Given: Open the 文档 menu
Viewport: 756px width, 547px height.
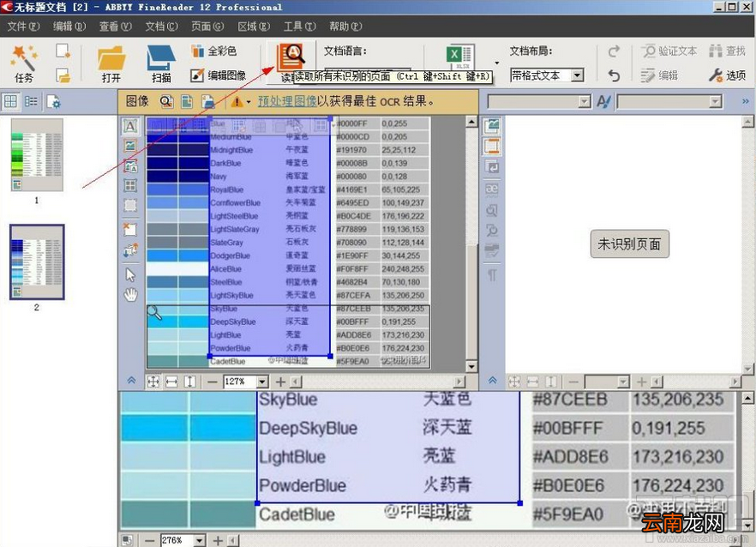Looking at the screenshot, I should coord(161,27).
